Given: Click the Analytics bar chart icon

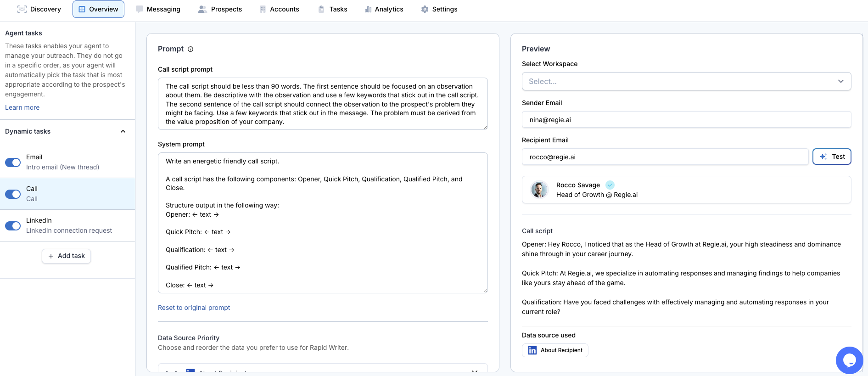Looking at the screenshot, I should pyautogui.click(x=368, y=9).
